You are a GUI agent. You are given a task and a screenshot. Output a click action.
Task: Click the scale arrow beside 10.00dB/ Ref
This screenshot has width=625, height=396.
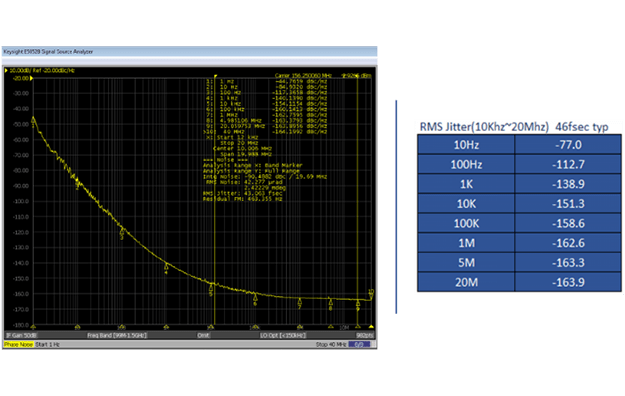(x=6, y=71)
